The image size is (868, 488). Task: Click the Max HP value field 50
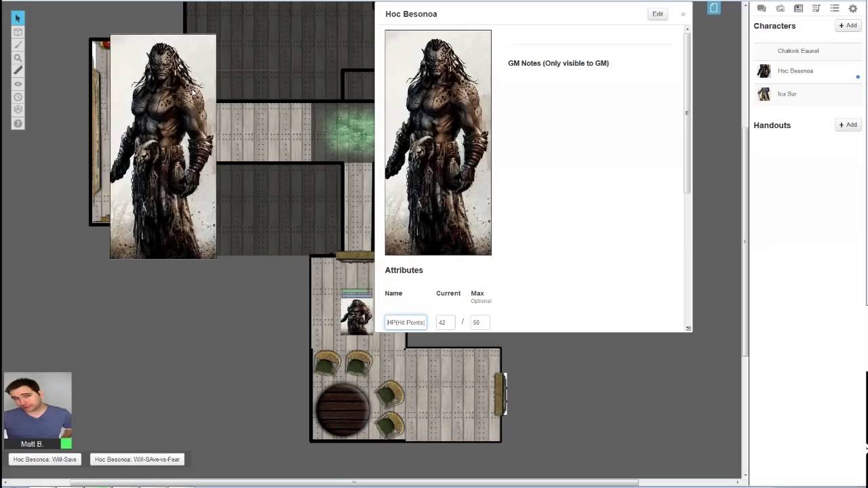pos(479,322)
